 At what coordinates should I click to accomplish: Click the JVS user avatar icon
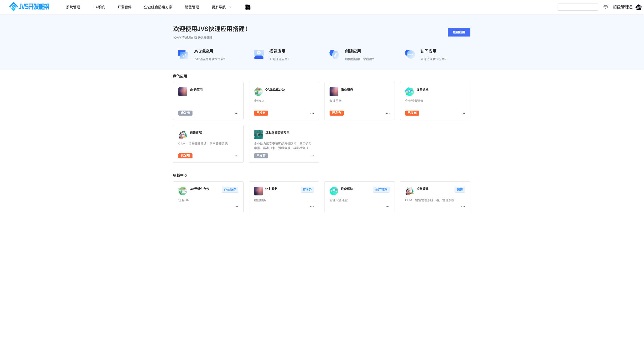(x=638, y=7)
